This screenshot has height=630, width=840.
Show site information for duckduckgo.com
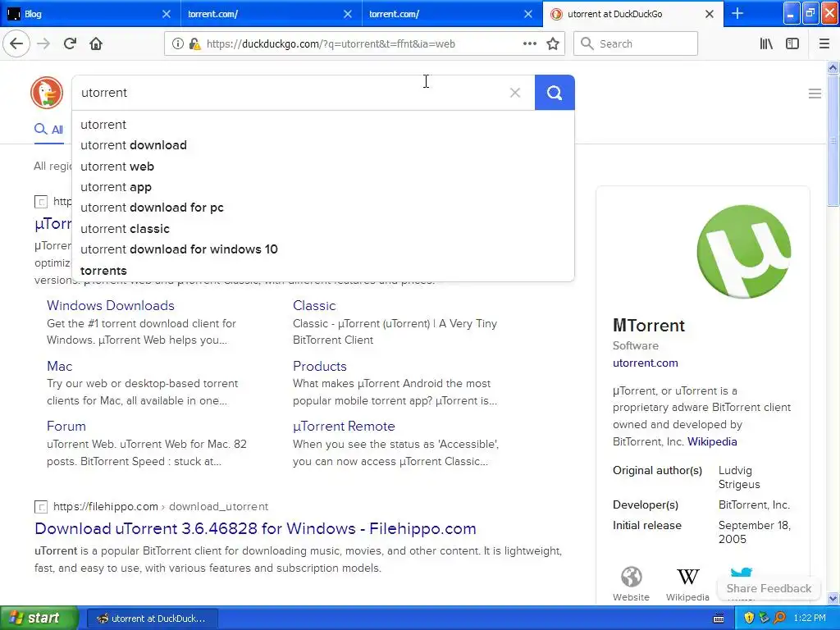pyautogui.click(x=177, y=44)
